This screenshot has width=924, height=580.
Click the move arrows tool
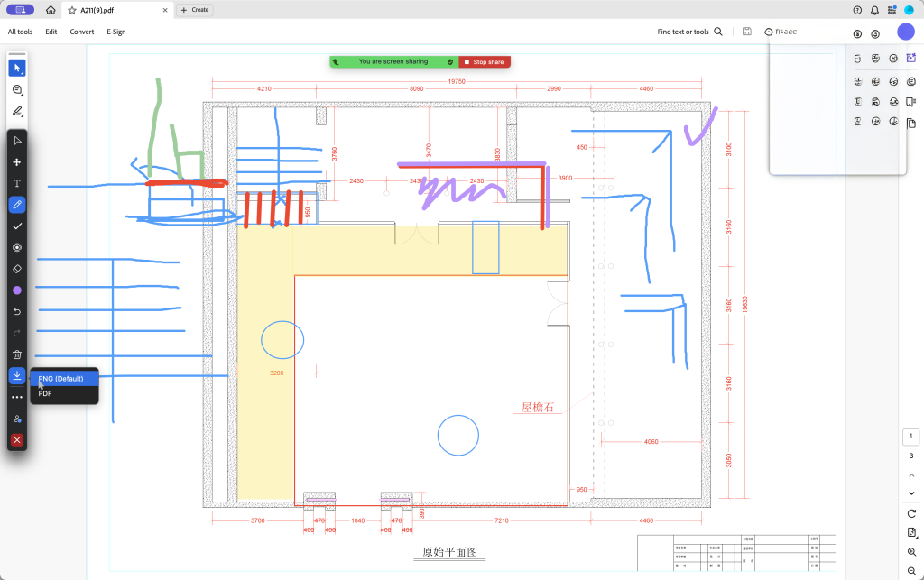[x=17, y=162]
